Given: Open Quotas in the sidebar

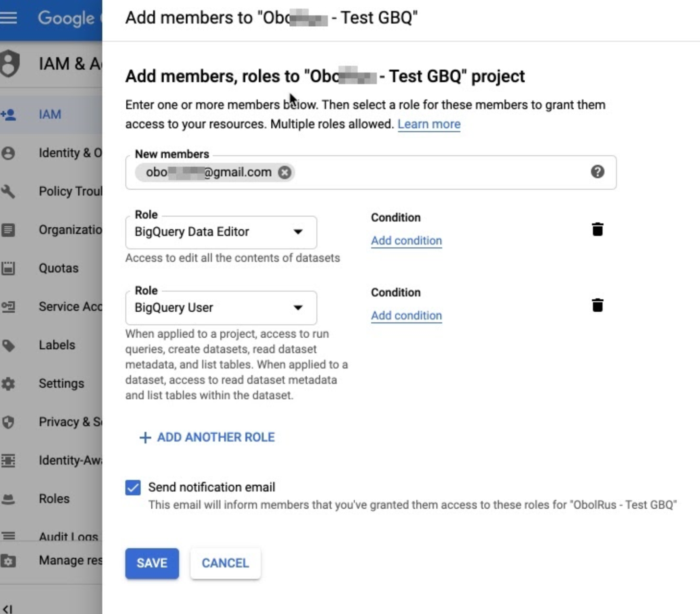Looking at the screenshot, I should [59, 268].
